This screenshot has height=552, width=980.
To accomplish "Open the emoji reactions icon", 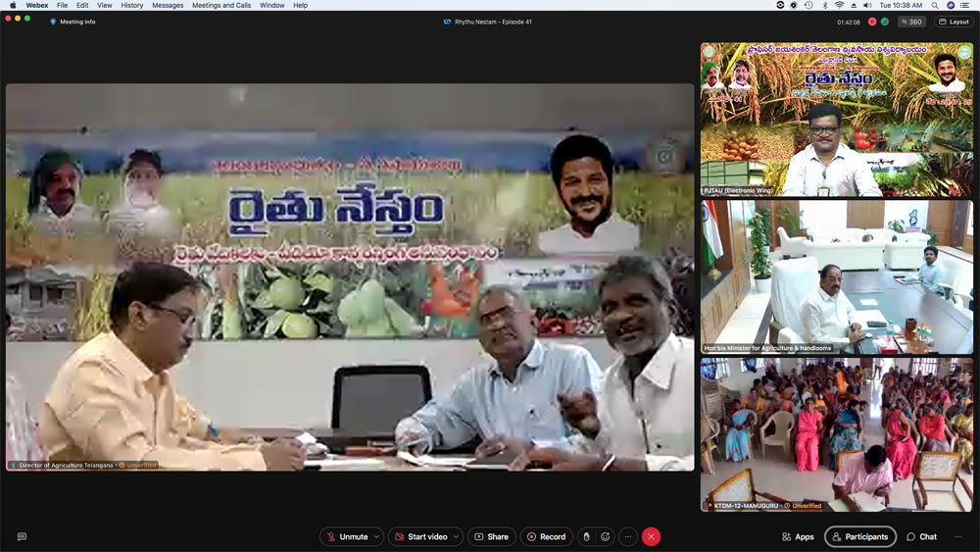I will 606,536.
